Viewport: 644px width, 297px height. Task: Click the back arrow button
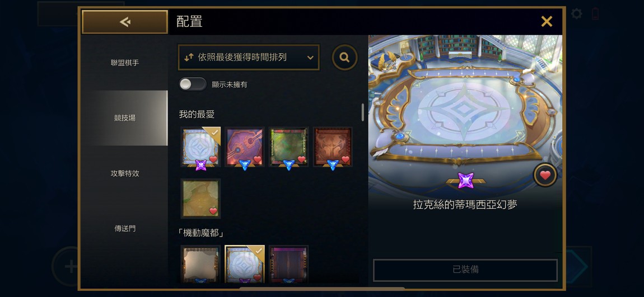(x=125, y=22)
